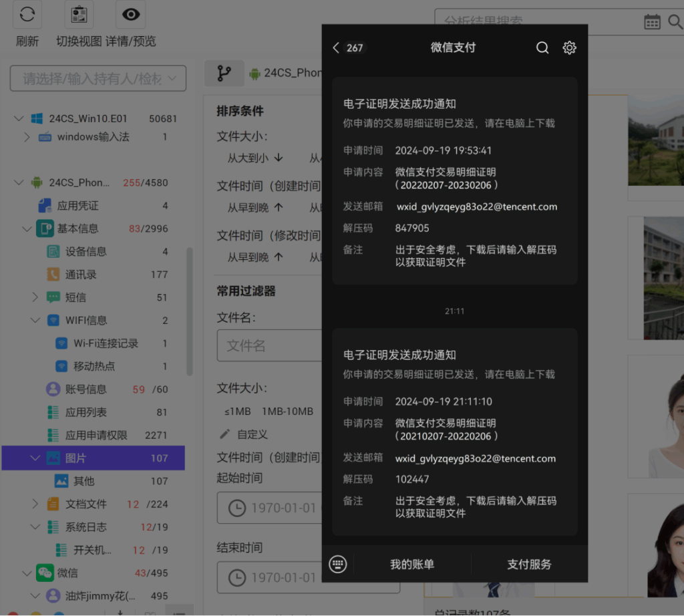Toggle the 1MB-10MB file size filter
The width and height of the screenshot is (684, 616).
(x=289, y=412)
